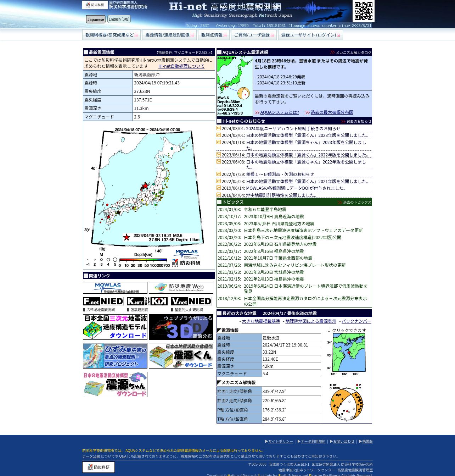455x476 pixels.
Task: Click the 豊後水道 epicenter map thumbnail
Action: click(346, 354)
